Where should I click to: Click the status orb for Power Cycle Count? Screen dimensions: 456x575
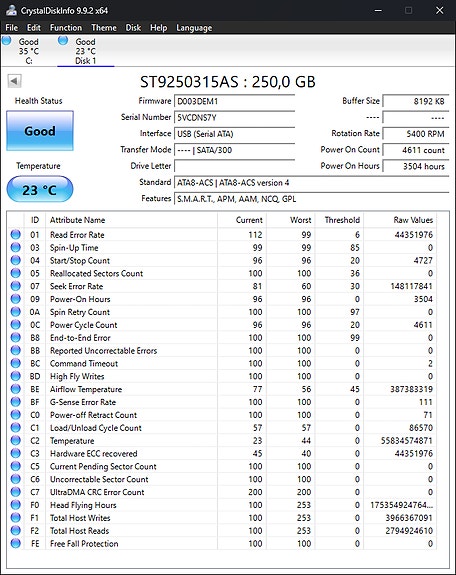[16, 324]
